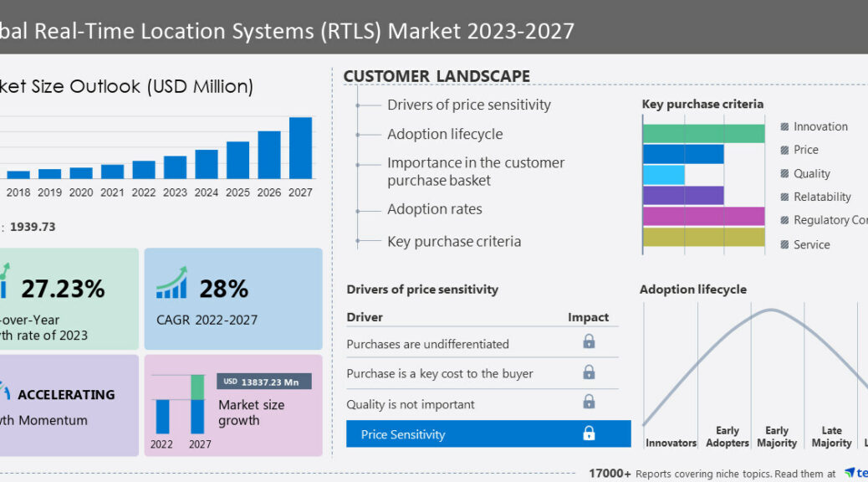Click lock icon beside Purchase is a key cost
Image resolution: width=868 pixels, height=482 pixels.
(x=589, y=372)
